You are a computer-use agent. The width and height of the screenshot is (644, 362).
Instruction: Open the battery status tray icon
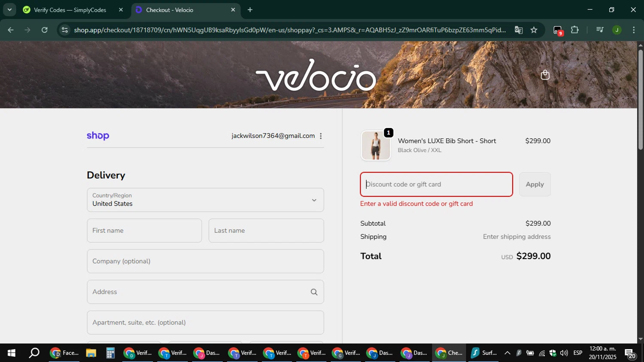click(x=530, y=353)
